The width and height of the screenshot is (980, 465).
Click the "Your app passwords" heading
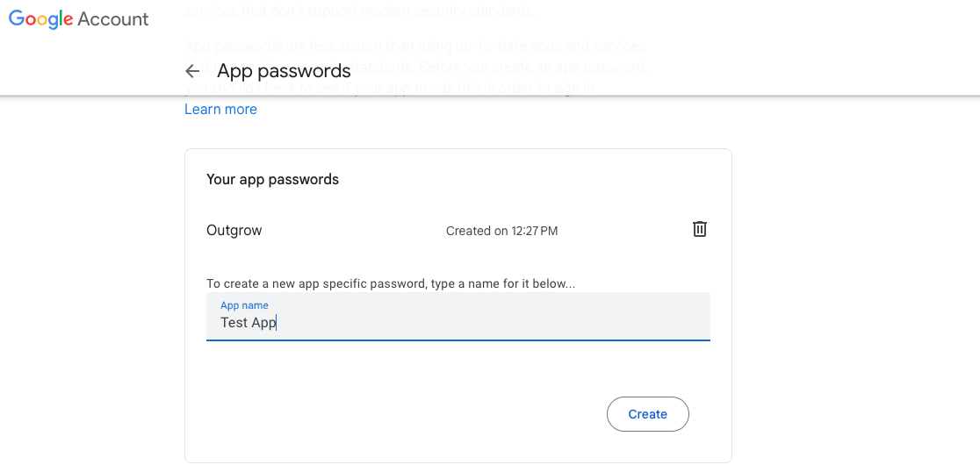click(x=272, y=179)
